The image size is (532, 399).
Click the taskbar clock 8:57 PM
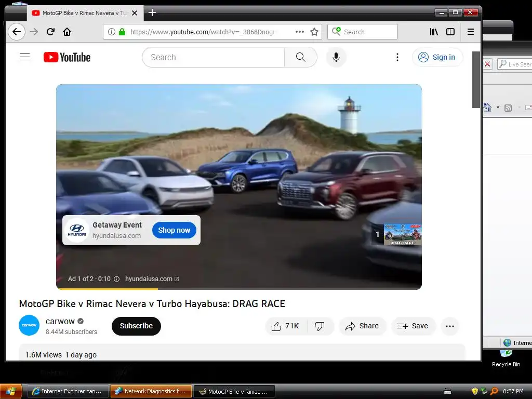(x=513, y=391)
